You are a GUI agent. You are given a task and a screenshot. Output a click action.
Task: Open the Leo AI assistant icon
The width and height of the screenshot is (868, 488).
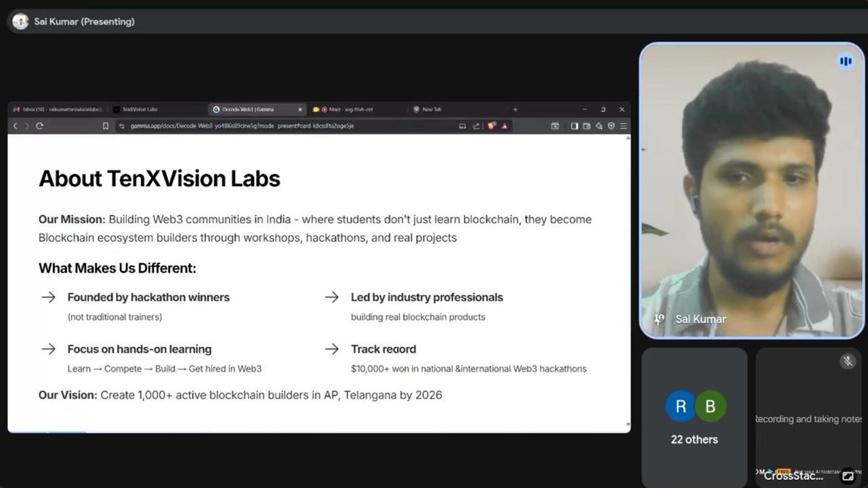click(x=598, y=126)
